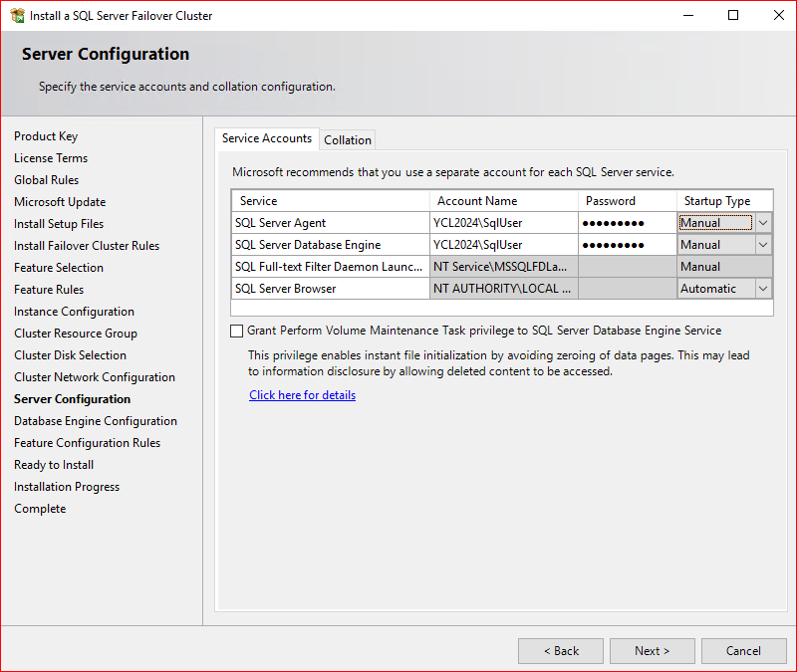Click the bold Server Configuration sidebar step
The height and width of the screenshot is (672, 797).
click(x=72, y=399)
